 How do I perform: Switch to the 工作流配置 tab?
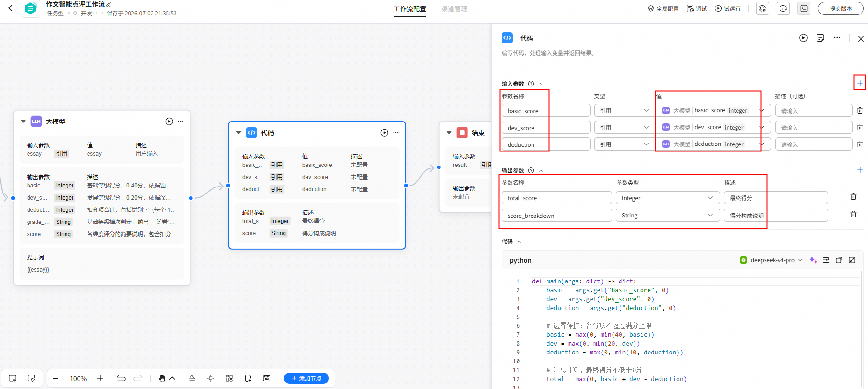[x=410, y=9]
